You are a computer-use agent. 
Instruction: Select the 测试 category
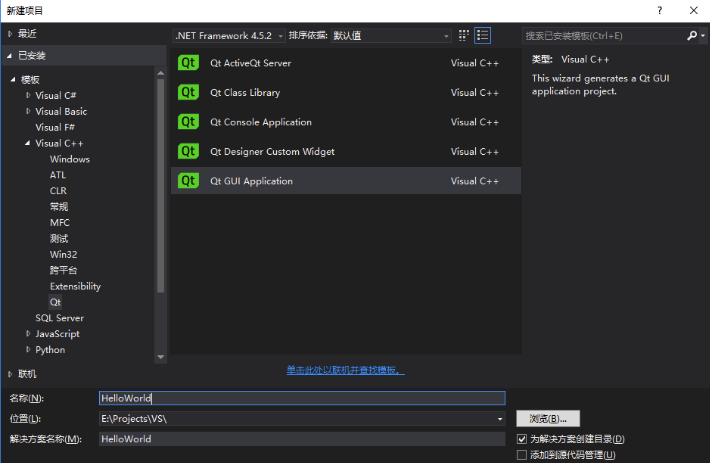59,239
